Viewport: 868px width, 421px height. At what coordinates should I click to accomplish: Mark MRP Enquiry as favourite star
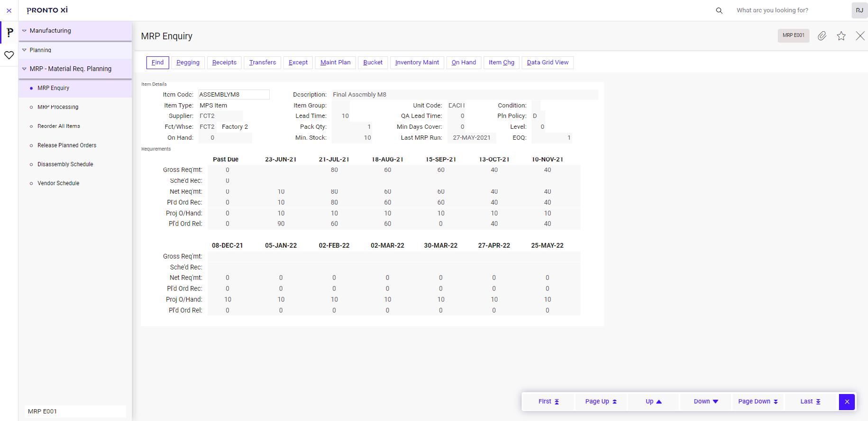(x=841, y=36)
